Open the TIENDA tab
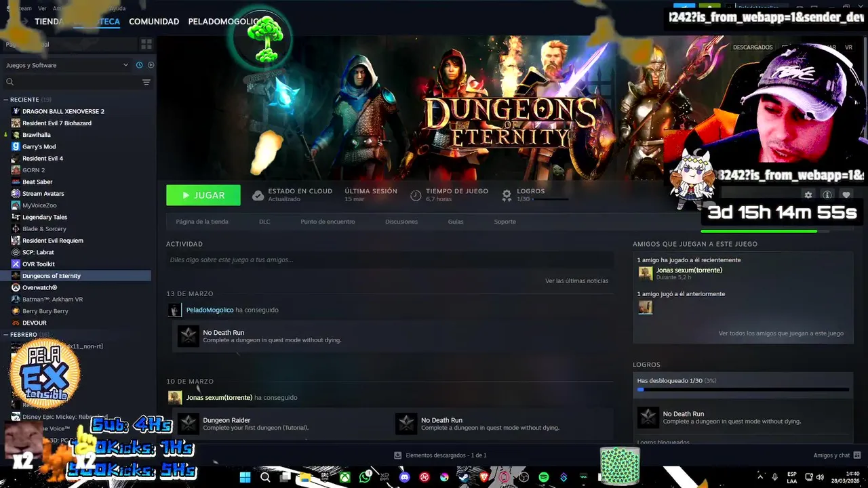The width and height of the screenshot is (868, 488). coord(49,22)
